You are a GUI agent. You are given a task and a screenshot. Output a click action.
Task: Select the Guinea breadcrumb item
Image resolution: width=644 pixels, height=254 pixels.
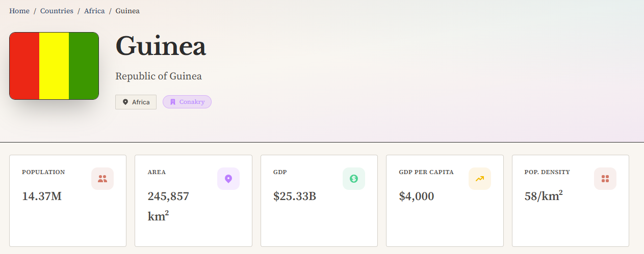tap(127, 11)
